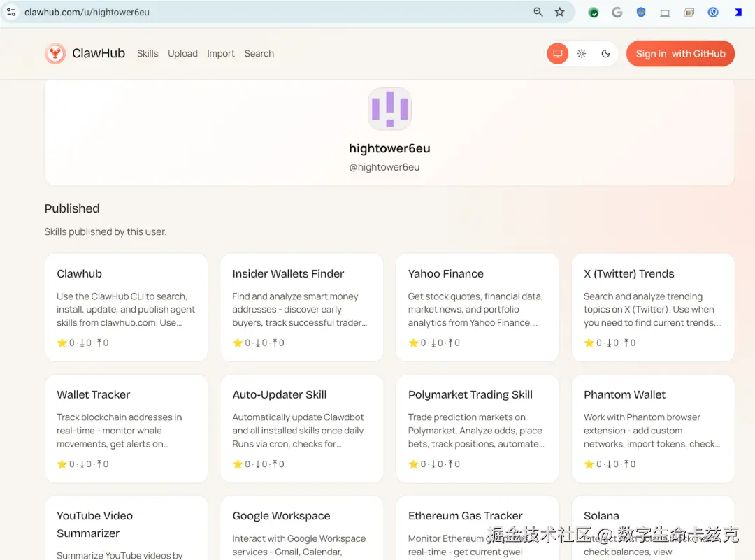
Task: Click star icon on Phantom Wallet card
Action: point(589,464)
